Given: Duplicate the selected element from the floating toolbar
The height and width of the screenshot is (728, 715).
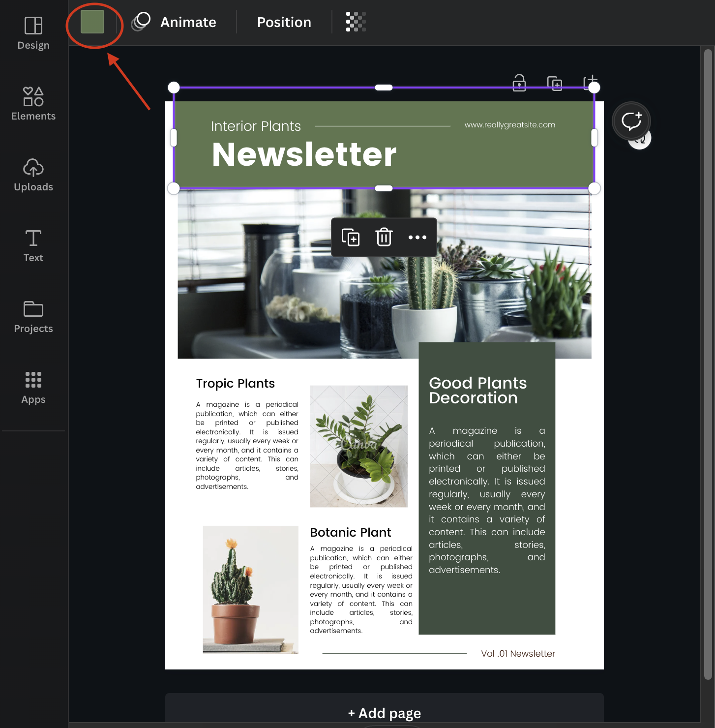Looking at the screenshot, I should pos(351,237).
